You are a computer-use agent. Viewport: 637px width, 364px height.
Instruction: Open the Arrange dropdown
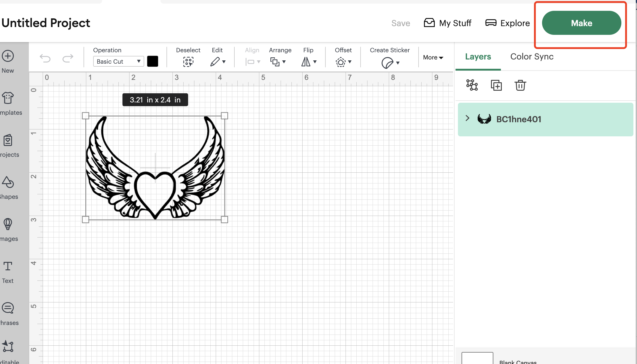(x=278, y=62)
